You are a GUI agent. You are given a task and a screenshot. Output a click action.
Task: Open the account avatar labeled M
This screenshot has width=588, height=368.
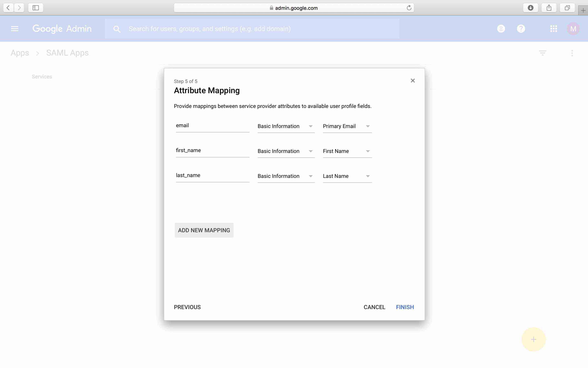573,29
